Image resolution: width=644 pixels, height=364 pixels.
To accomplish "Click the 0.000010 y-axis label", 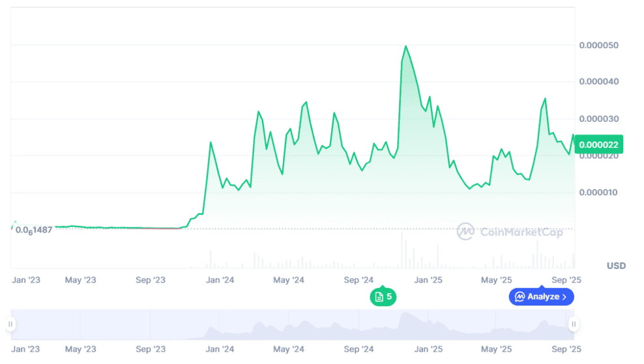I will coord(598,193).
